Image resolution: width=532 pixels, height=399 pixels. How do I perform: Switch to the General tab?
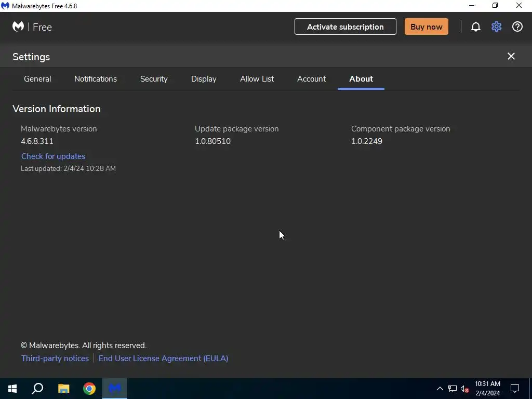[x=37, y=79]
